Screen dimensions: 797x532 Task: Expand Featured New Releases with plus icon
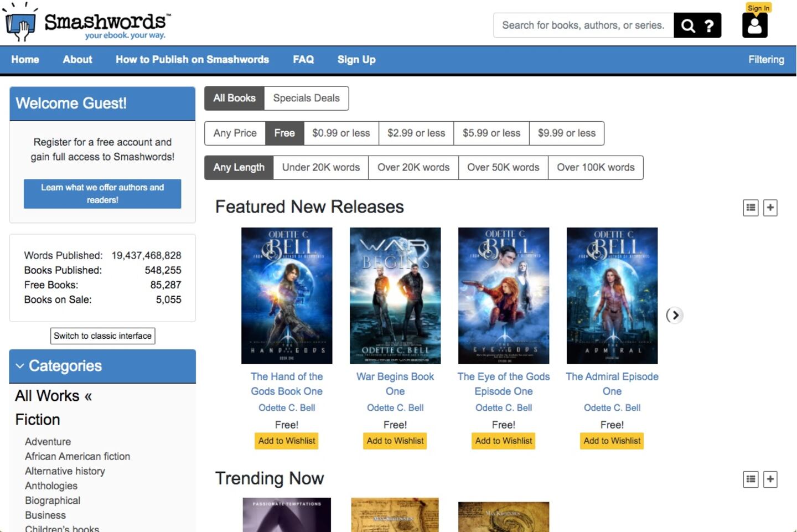tap(770, 208)
